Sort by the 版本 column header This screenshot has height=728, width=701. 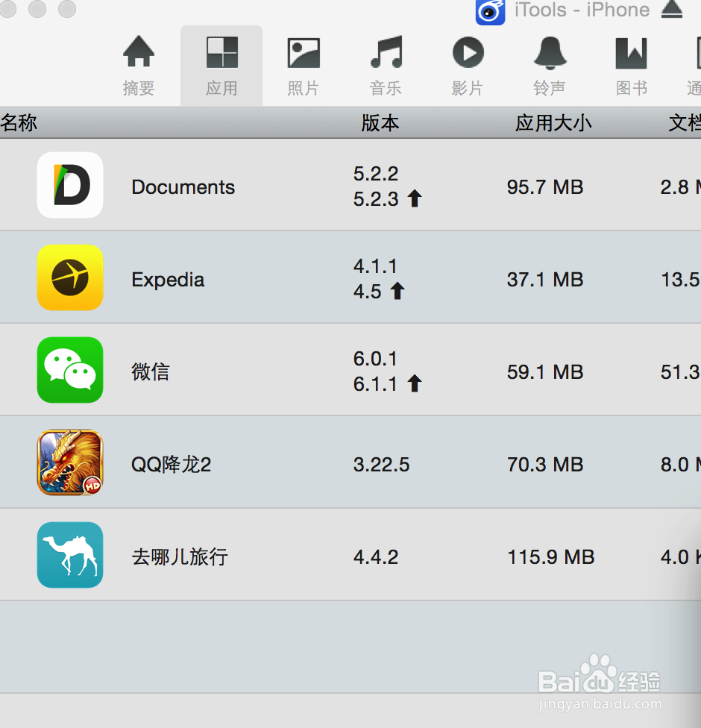pos(380,123)
